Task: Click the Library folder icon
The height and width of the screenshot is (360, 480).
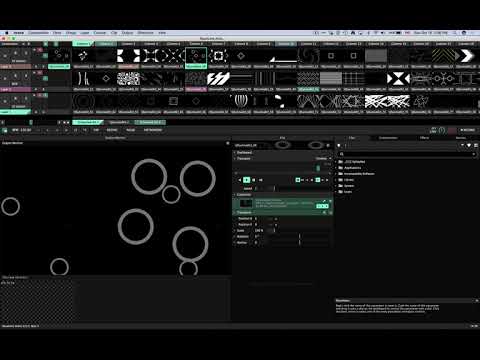Action: (341, 180)
